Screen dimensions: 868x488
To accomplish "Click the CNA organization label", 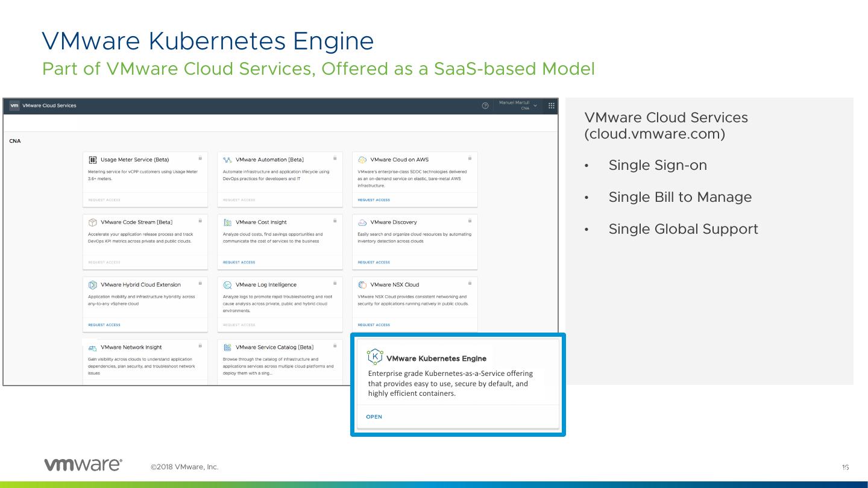I will click(15, 142).
